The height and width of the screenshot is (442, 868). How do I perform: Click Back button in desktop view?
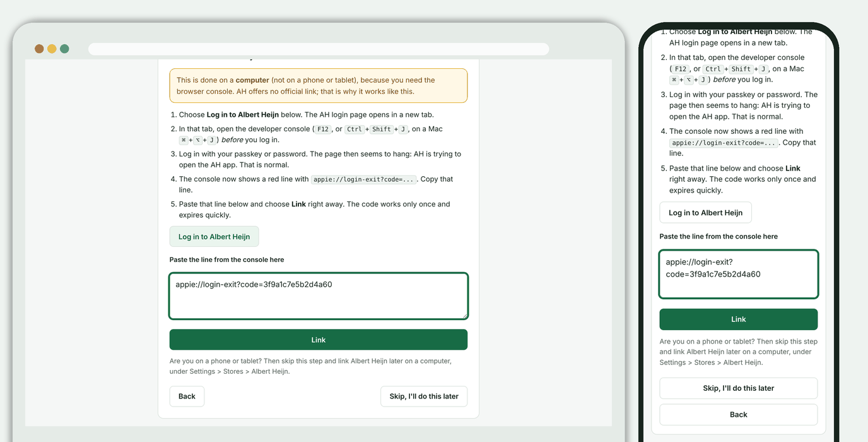point(187,397)
